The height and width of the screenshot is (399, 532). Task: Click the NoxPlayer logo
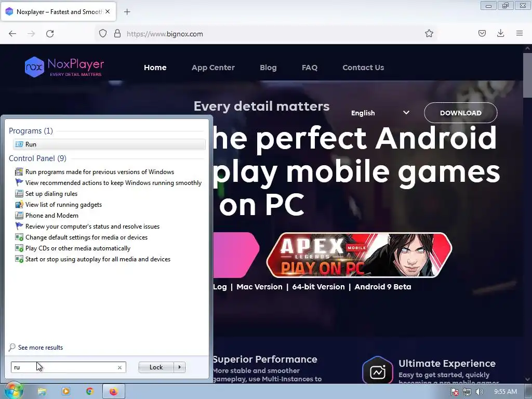[x=64, y=67]
